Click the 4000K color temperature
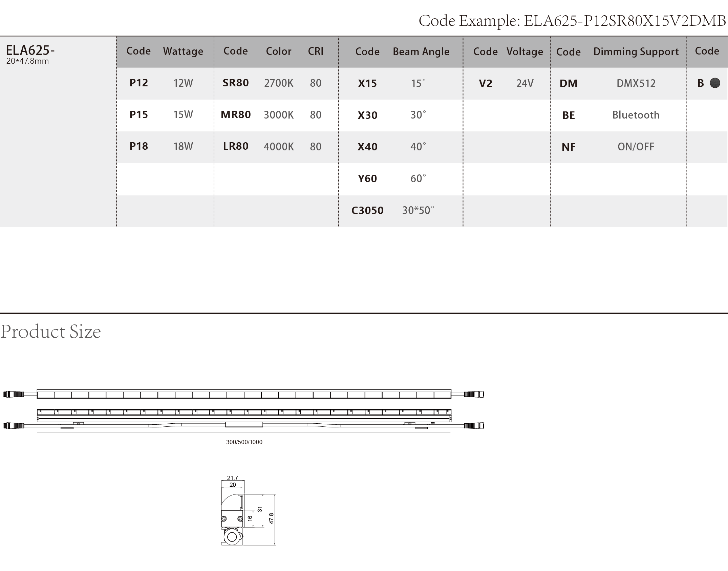 tap(279, 147)
